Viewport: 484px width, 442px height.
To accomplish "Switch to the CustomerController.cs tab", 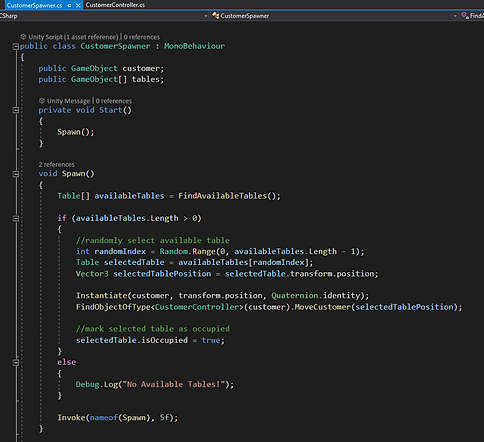I will [115, 5].
